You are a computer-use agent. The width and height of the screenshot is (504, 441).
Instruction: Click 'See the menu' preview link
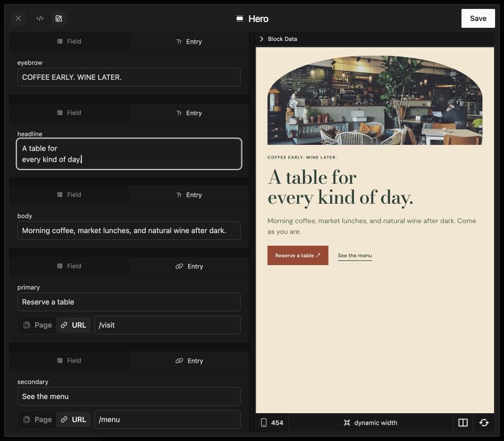coord(354,256)
